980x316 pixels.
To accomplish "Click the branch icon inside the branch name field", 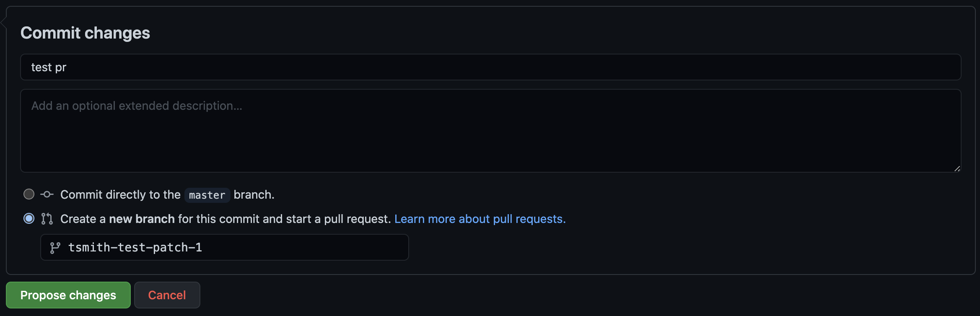I will [x=55, y=248].
